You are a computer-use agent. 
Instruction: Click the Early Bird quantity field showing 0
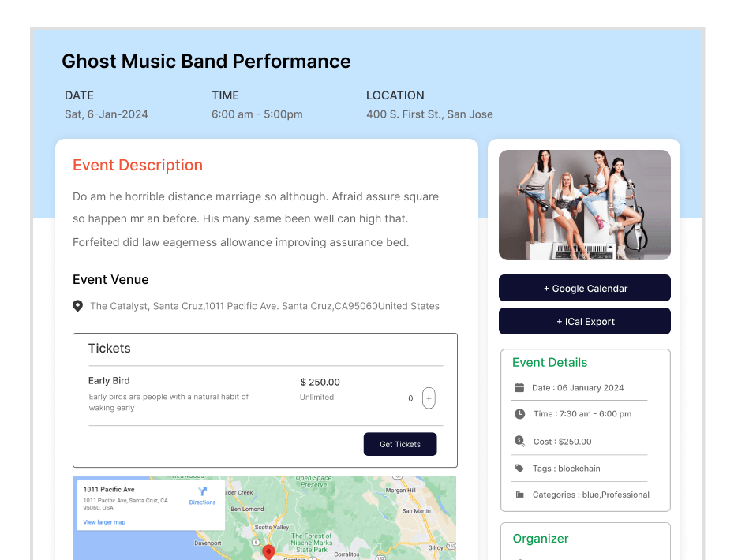click(x=410, y=398)
